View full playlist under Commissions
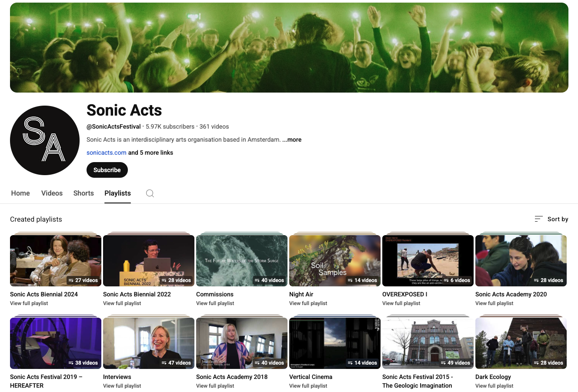 [x=215, y=303]
